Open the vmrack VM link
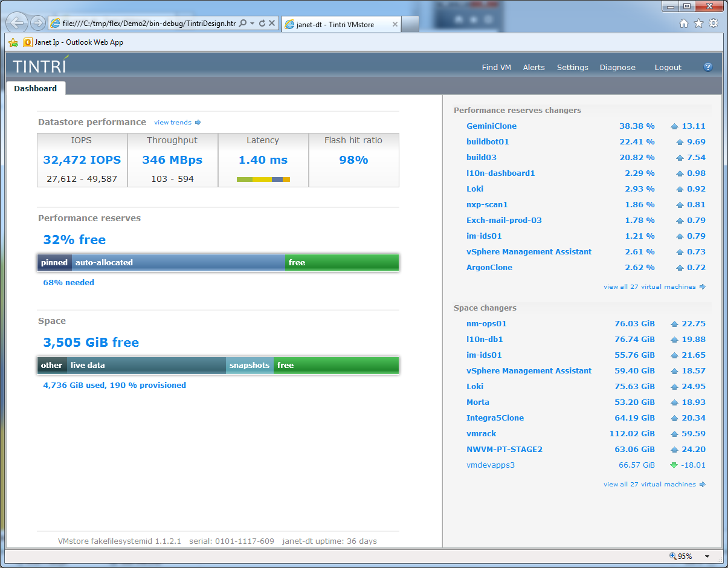This screenshot has height=568, width=728. (x=482, y=434)
